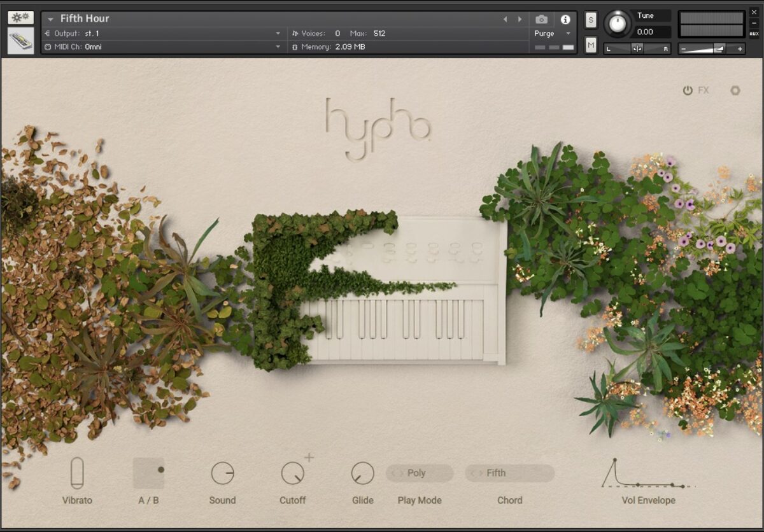Image resolution: width=764 pixels, height=532 pixels.
Task: Click the Cutoff knob
Action: coord(293,473)
